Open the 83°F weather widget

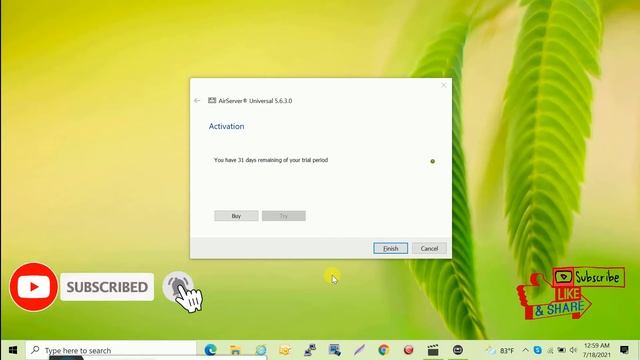pos(500,351)
